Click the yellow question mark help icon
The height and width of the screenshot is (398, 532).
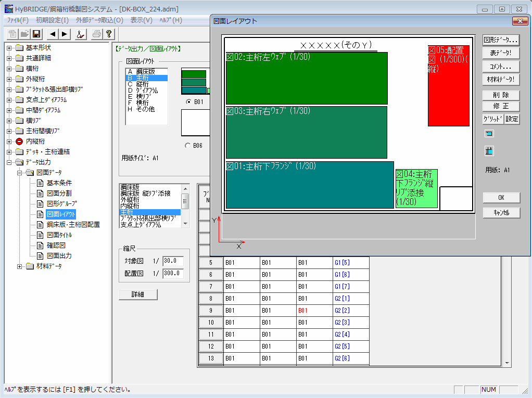(108, 34)
